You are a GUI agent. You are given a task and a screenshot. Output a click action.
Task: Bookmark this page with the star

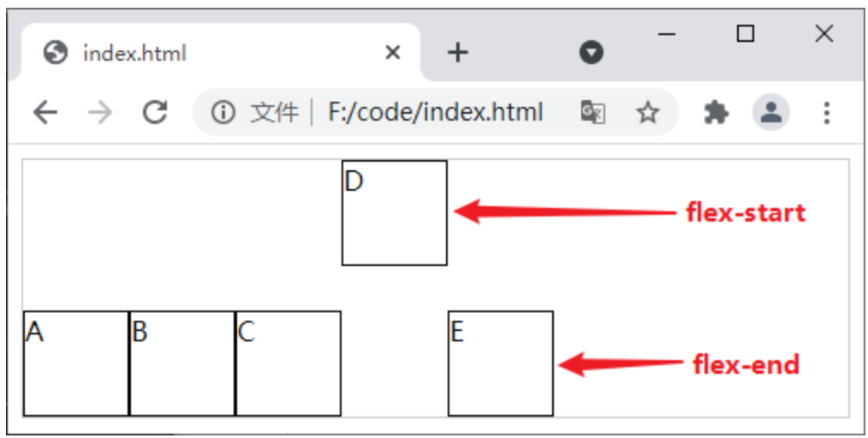point(648,112)
